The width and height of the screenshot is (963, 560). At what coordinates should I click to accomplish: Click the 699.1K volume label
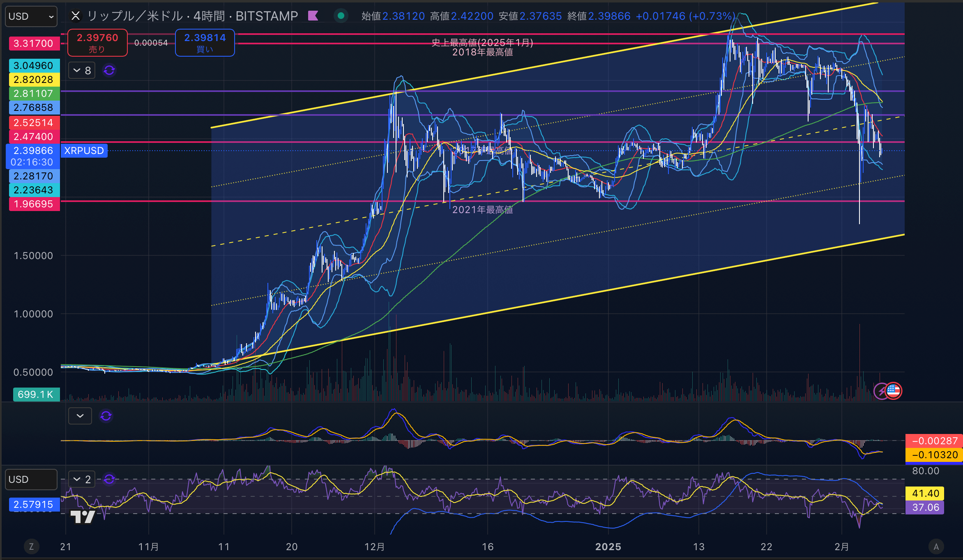[x=36, y=395]
